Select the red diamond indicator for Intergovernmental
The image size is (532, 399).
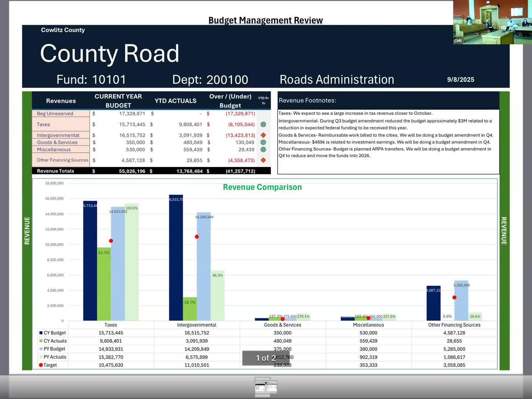(x=263, y=135)
